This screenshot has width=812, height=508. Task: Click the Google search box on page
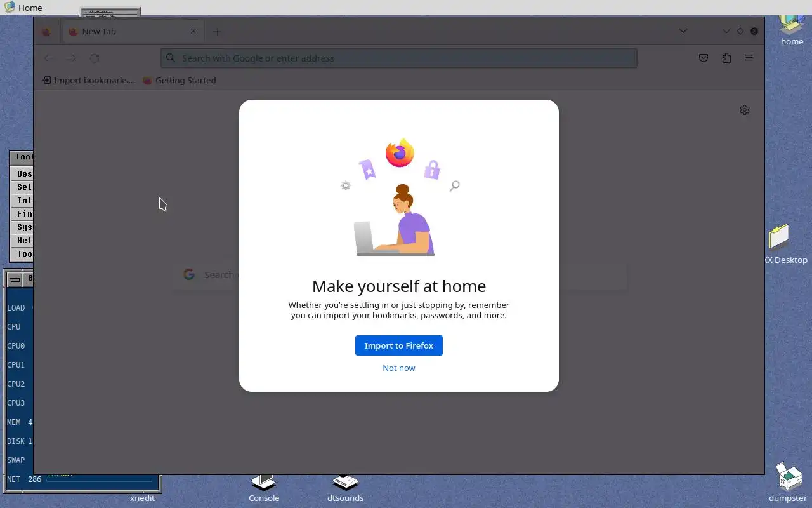point(400,275)
